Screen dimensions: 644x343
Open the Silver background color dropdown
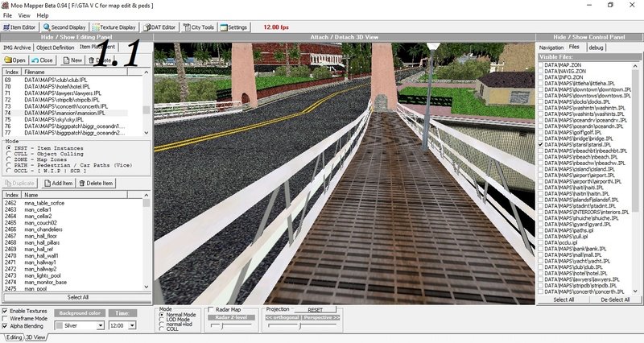[x=100, y=326]
